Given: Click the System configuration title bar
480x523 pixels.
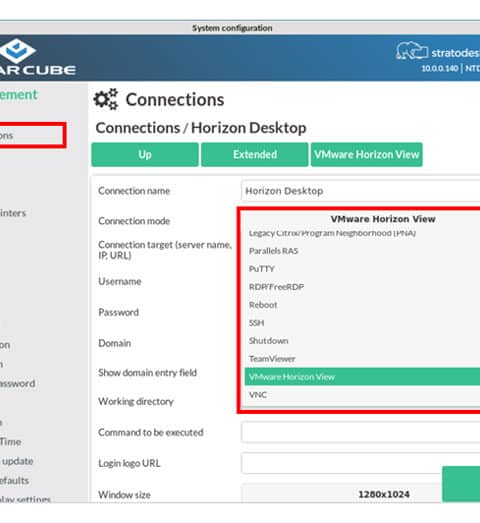Looking at the screenshot, I should (232, 28).
